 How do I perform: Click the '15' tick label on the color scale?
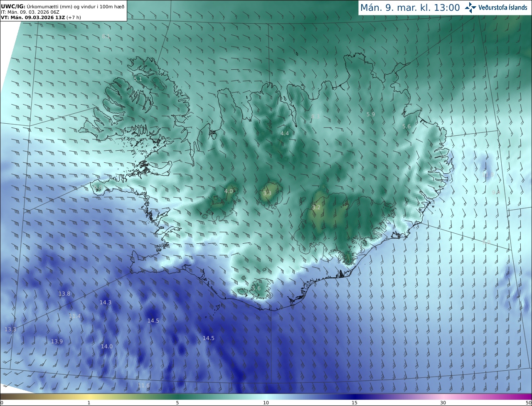point(355,403)
